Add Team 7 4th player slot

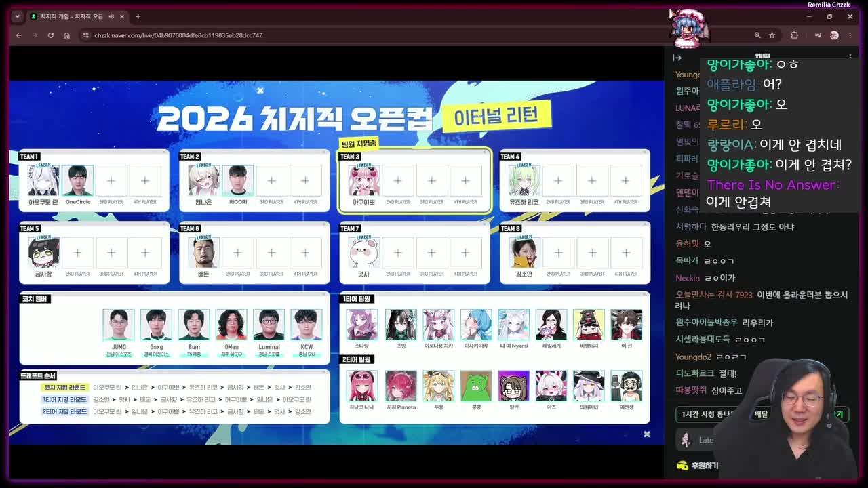pos(465,252)
